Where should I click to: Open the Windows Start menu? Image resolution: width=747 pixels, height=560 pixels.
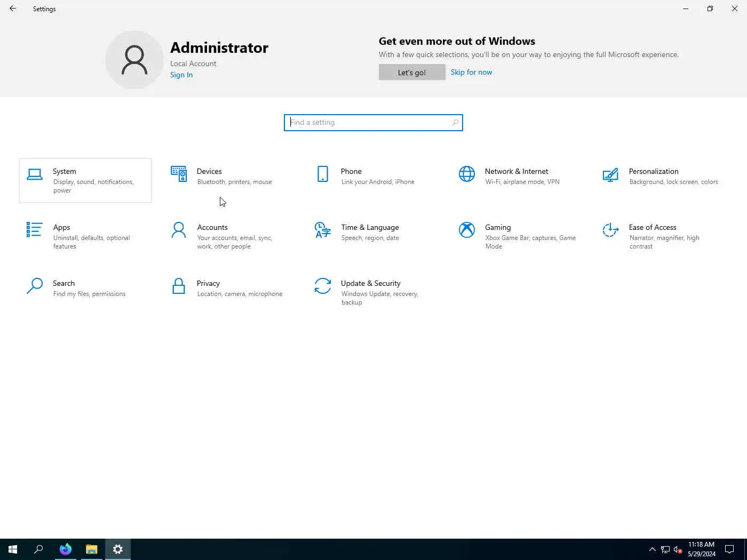click(x=13, y=549)
